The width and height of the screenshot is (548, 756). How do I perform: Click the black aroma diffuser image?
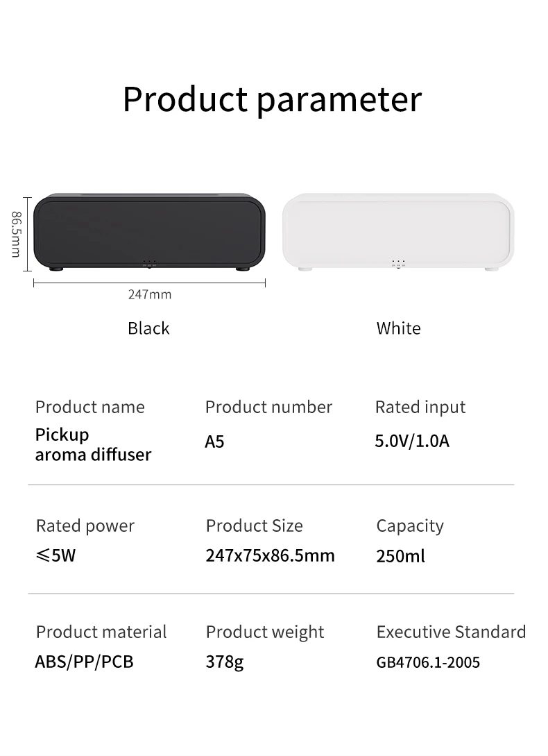149,231
